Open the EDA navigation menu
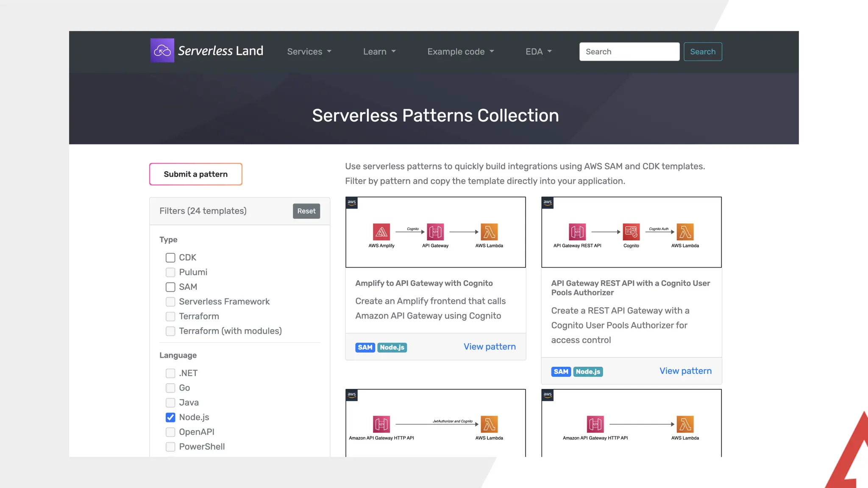The height and width of the screenshot is (488, 868). click(538, 52)
